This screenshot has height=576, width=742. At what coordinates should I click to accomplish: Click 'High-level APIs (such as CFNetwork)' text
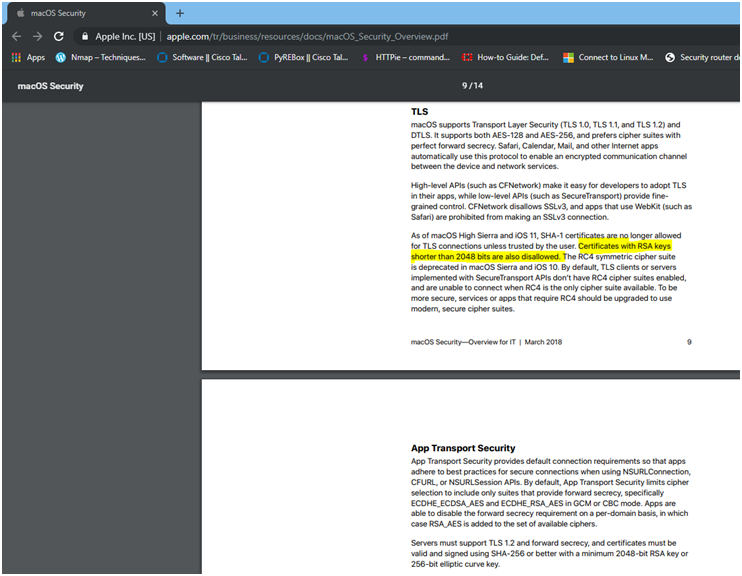(x=476, y=186)
